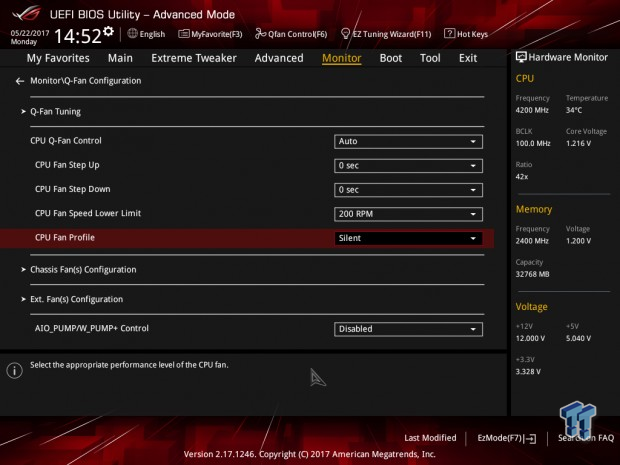Launch EZ Tuning Wizard(F11)

[391, 34]
